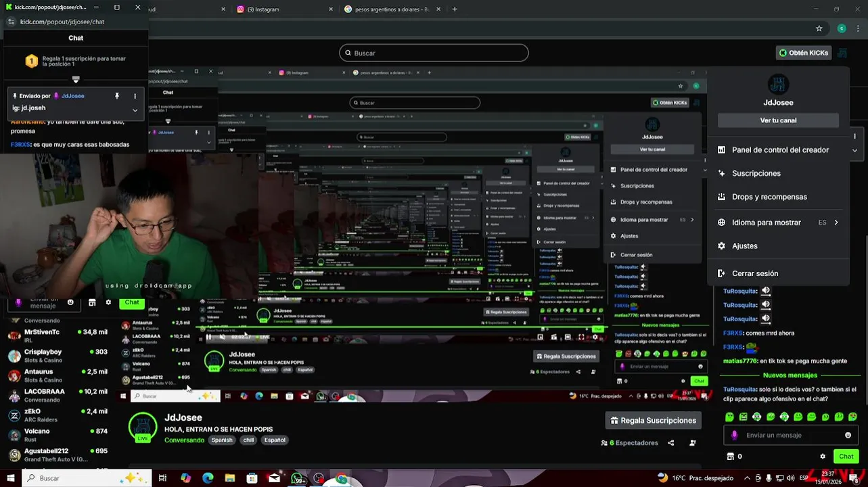
Task: Click JdJosee avatar in the largest profile menu
Action: coord(778,84)
